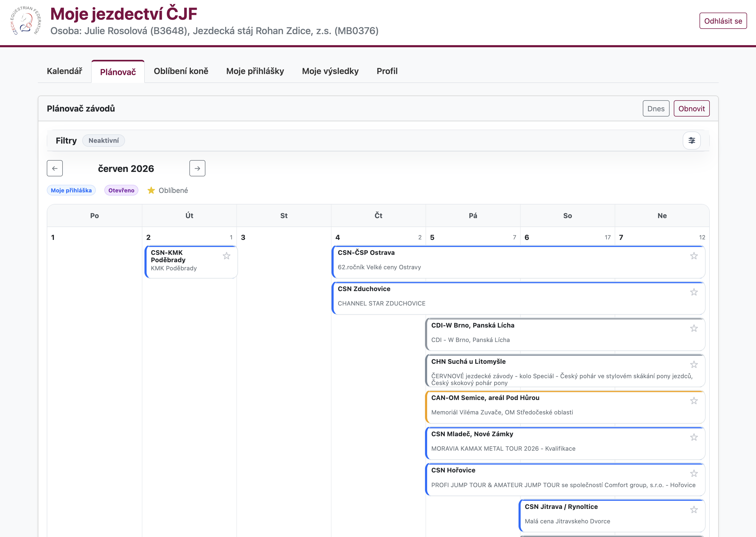Screen dimensions: 756x537
Task: Open the Oblíbení koně tab
Action: pos(181,71)
